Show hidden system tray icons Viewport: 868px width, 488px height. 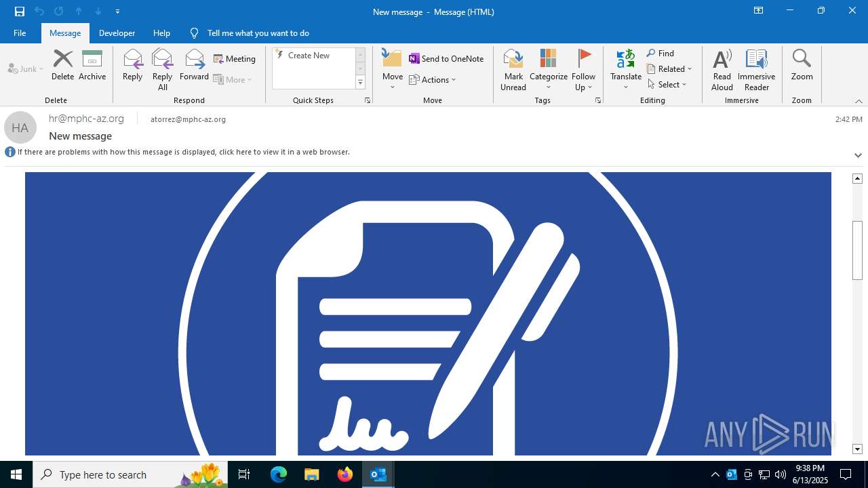coord(715,474)
